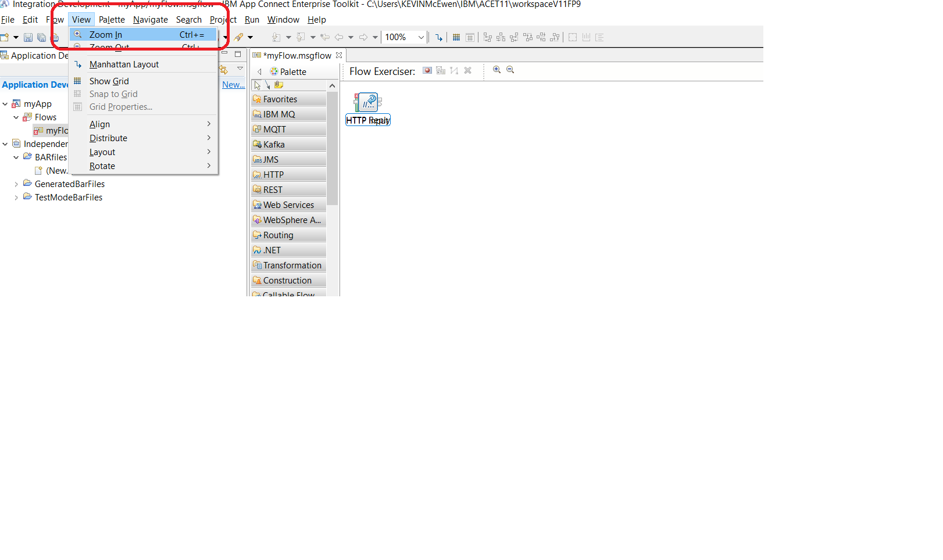Close the myFlow.msgflow editor tab
Viewport: 943px width, 560px height.
coord(339,56)
